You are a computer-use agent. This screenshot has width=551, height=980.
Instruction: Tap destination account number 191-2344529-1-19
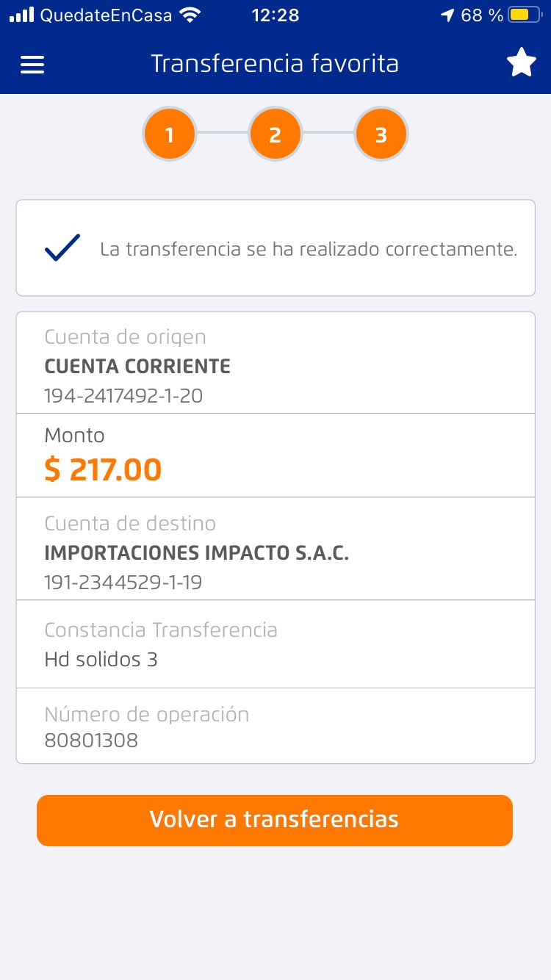click(x=123, y=583)
